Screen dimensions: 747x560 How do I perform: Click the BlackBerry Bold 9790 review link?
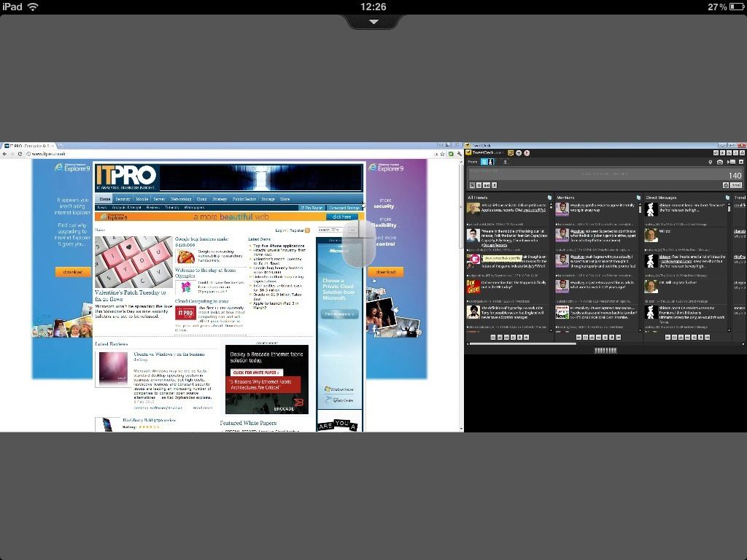(x=149, y=420)
